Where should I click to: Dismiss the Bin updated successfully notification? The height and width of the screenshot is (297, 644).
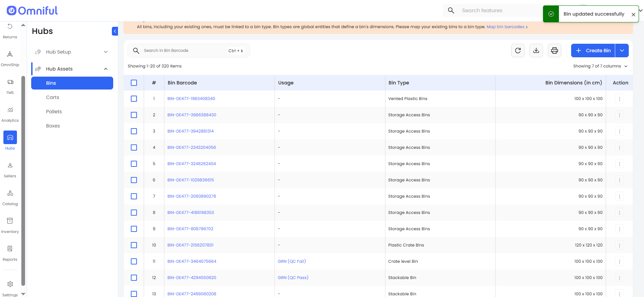coord(633,14)
